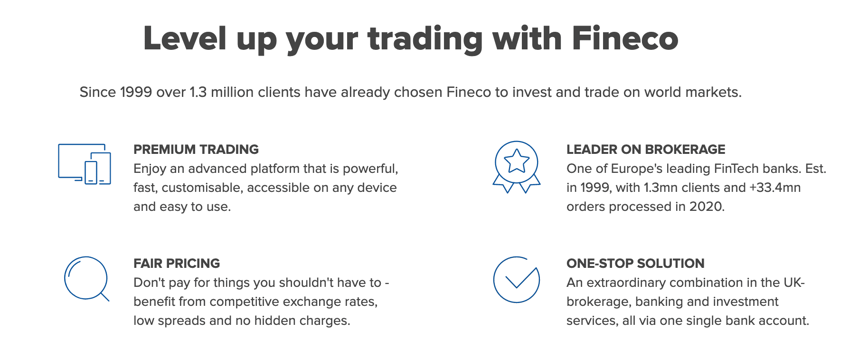
Task: Click the circled checkmark icon
Action: click(517, 280)
